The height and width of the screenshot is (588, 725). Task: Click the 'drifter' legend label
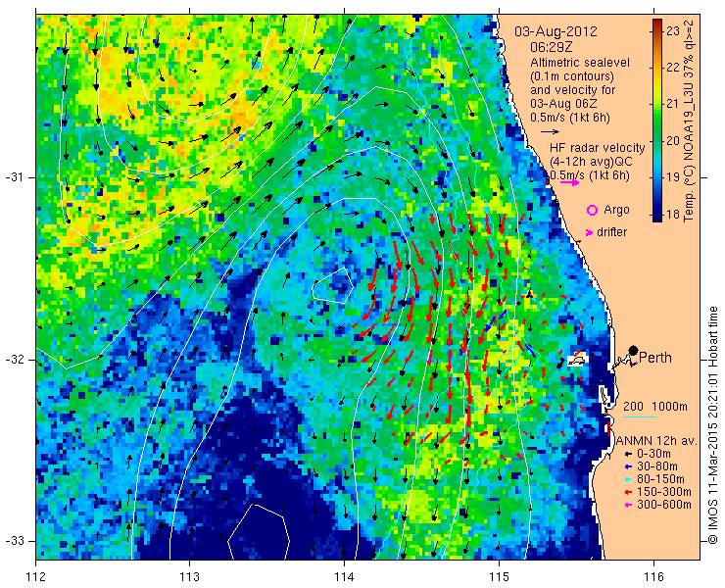tap(611, 232)
